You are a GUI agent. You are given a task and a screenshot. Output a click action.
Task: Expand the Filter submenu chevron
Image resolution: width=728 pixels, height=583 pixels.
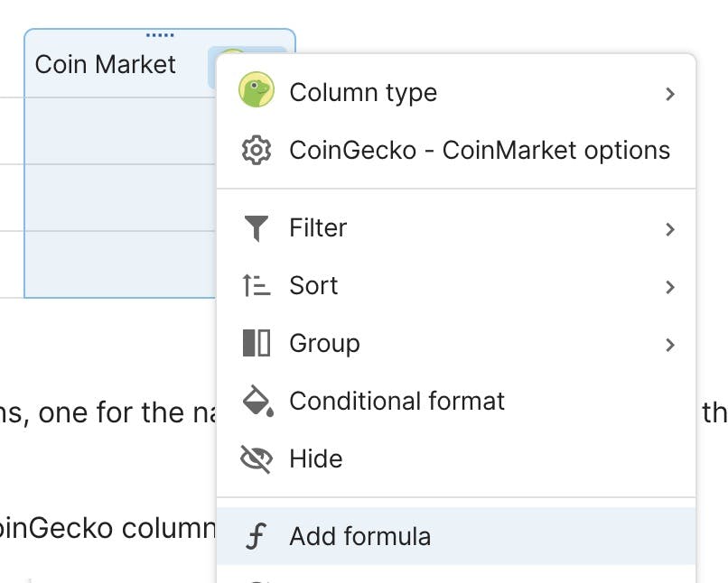point(669,229)
